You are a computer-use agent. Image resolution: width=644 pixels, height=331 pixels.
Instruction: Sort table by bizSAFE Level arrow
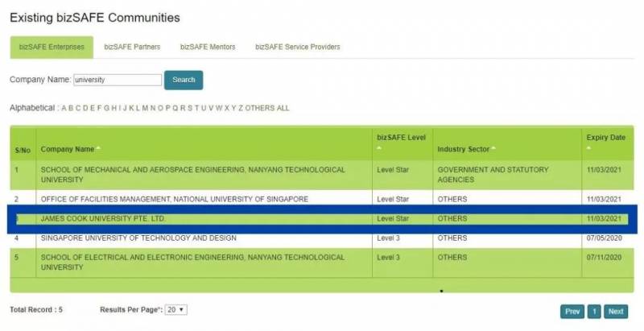380,148
